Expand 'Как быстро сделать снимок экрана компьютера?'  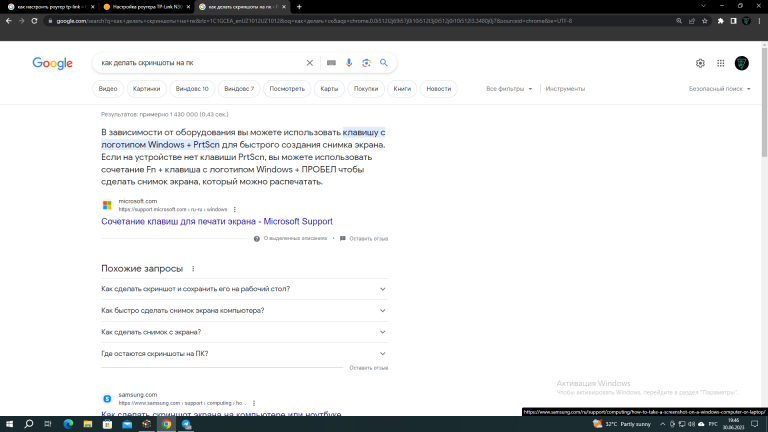(x=244, y=311)
